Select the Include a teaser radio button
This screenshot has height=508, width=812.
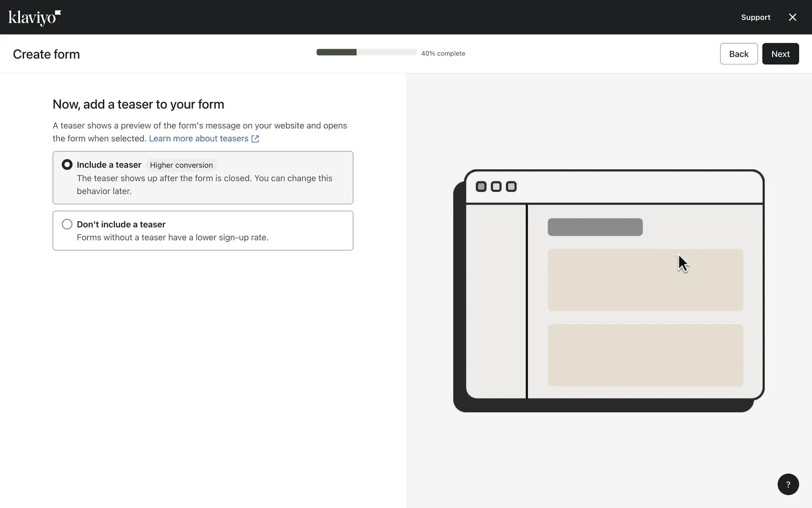click(x=67, y=165)
